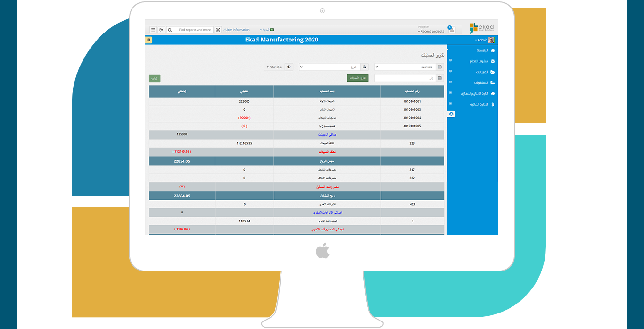Click the إجمالي column header
Screen dimensions: 644x329
tap(182, 91)
